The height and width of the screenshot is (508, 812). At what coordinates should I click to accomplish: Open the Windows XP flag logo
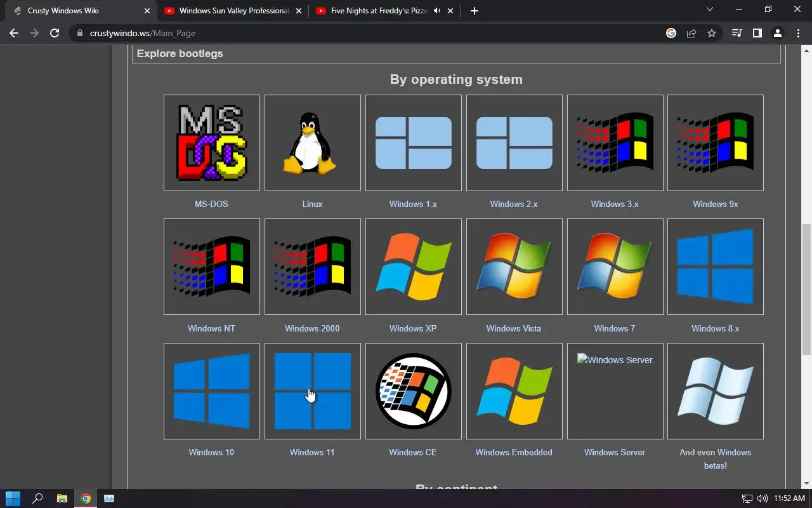pyautogui.click(x=414, y=267)
